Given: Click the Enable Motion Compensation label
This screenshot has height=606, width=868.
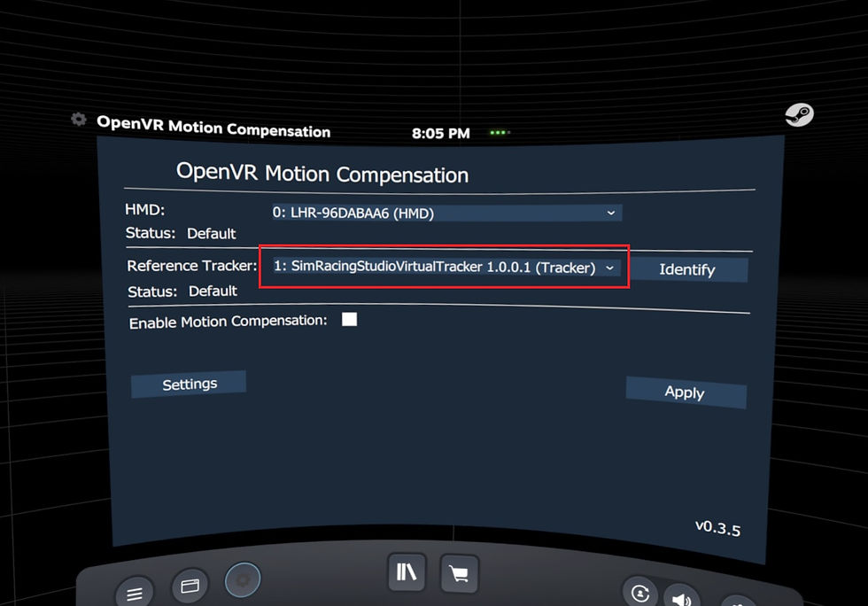Looking at the screenshot, I should [229, 322].
